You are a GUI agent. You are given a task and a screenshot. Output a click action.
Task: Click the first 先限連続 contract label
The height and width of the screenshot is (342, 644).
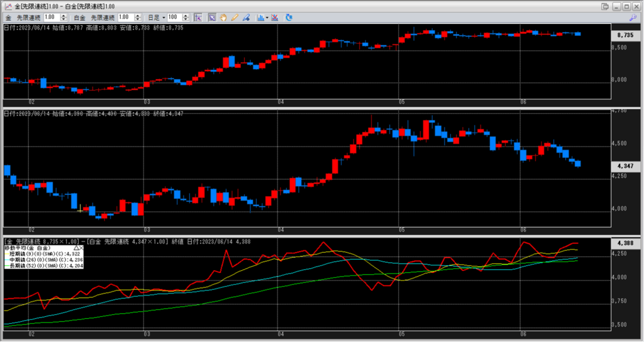(x=29, y=17)
